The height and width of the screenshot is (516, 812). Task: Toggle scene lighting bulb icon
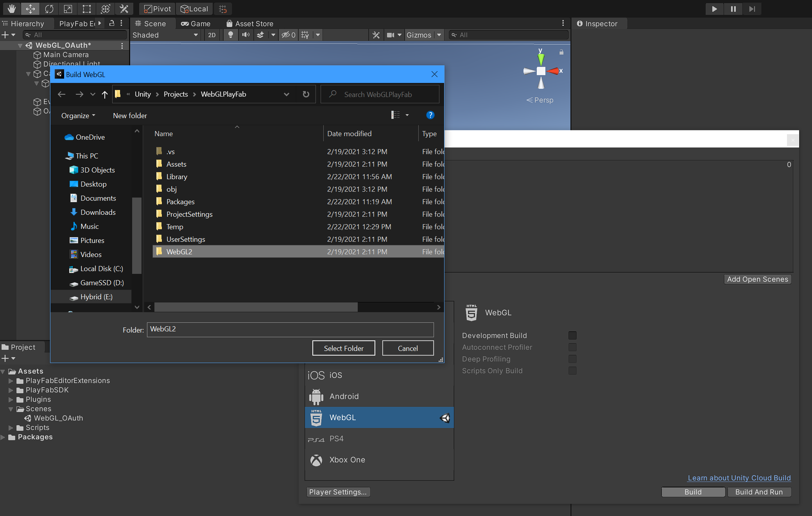pos(231,35)
